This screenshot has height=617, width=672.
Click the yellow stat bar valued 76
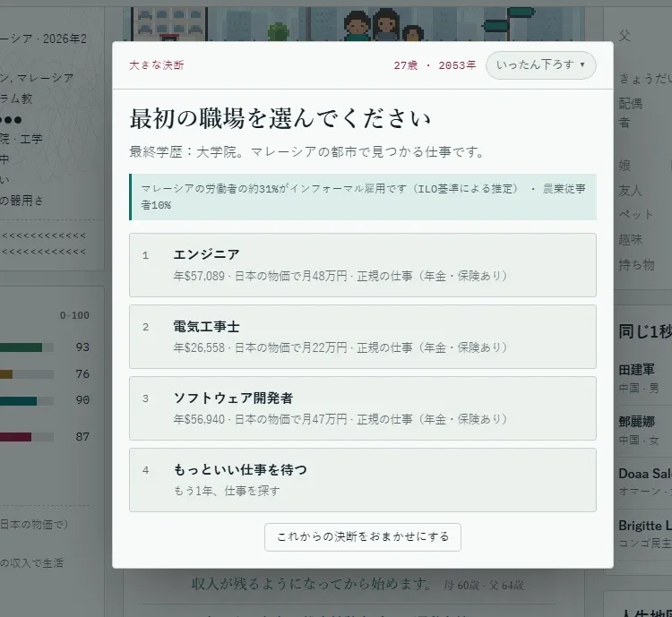[27, 374]
